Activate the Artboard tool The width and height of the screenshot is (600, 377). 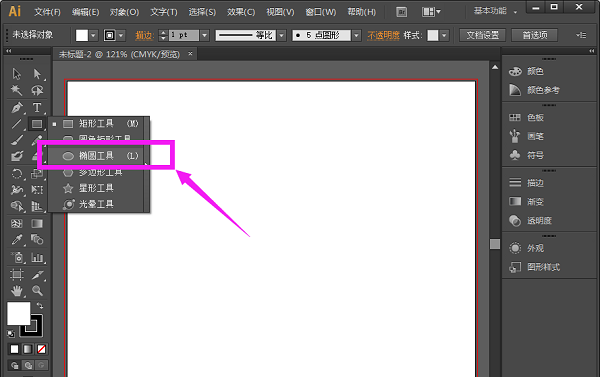pos(16,274)
